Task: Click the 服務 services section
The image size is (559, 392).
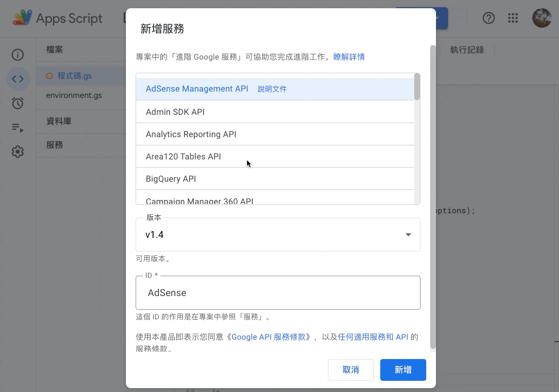Action: coord(55,145)
